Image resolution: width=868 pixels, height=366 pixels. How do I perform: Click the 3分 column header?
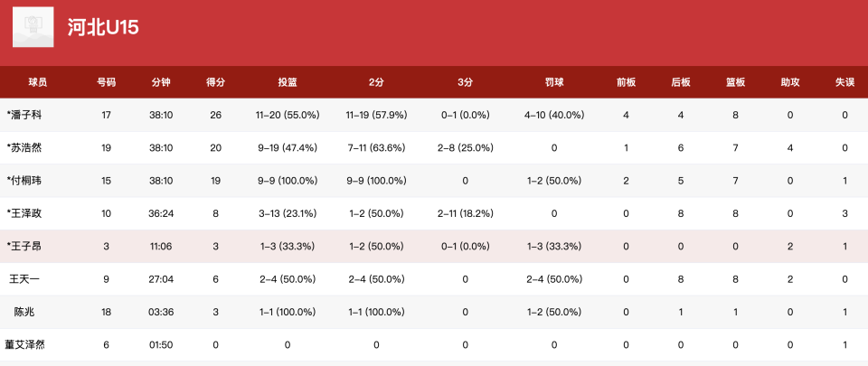[465, 82]
